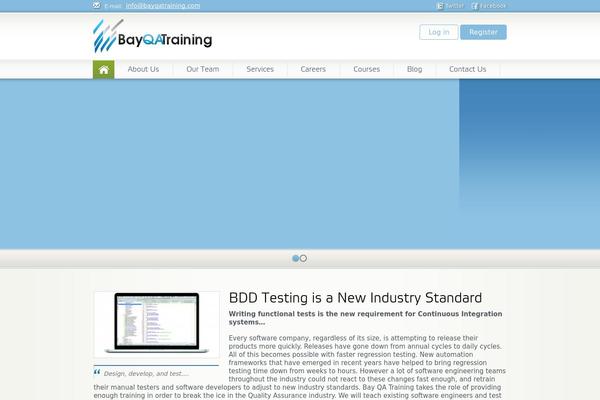
Task: Select the Courses menu item
Action: point(366,69)
